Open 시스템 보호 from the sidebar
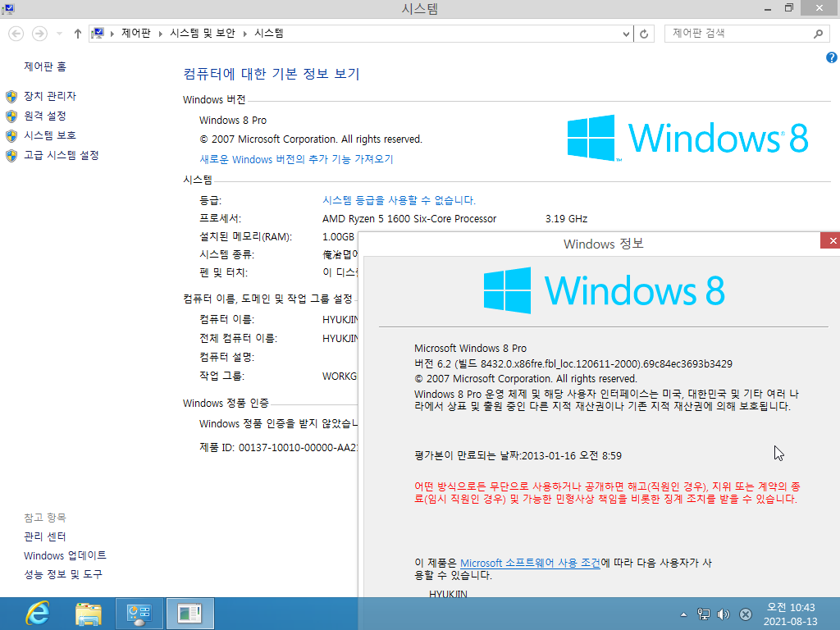 click(50, 135)
